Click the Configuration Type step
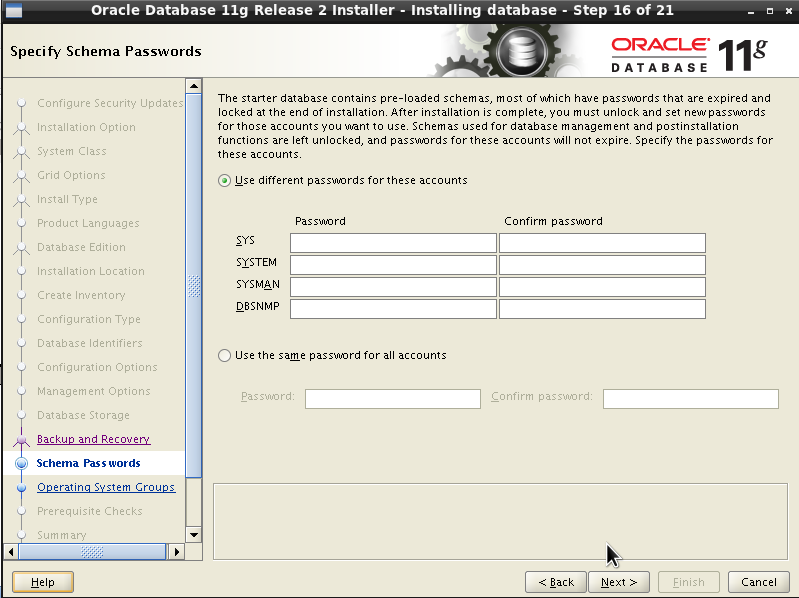The width and height of the screenshot is (799, 598). pyautogui.click(x=89, y=319)
